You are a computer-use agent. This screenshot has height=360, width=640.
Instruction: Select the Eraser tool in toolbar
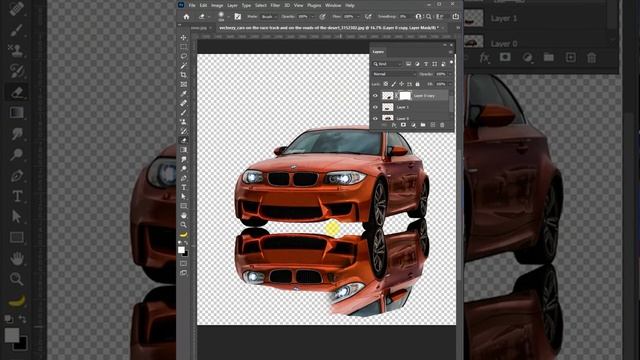tap(183, 140)
